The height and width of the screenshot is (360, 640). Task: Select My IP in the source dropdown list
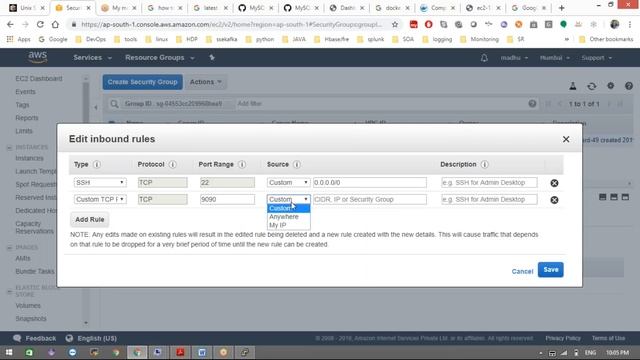pos(288,225)
